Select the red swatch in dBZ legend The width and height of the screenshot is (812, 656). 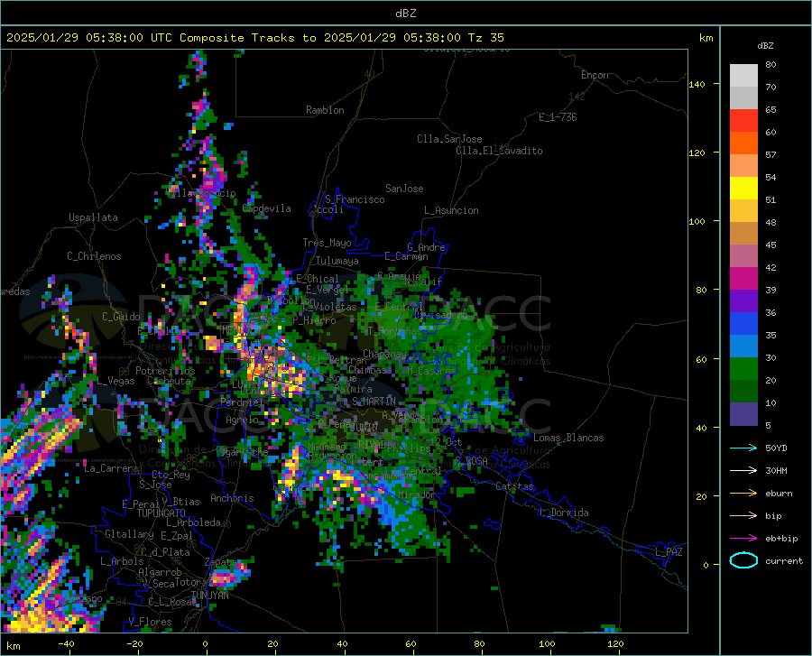[743, 121]
